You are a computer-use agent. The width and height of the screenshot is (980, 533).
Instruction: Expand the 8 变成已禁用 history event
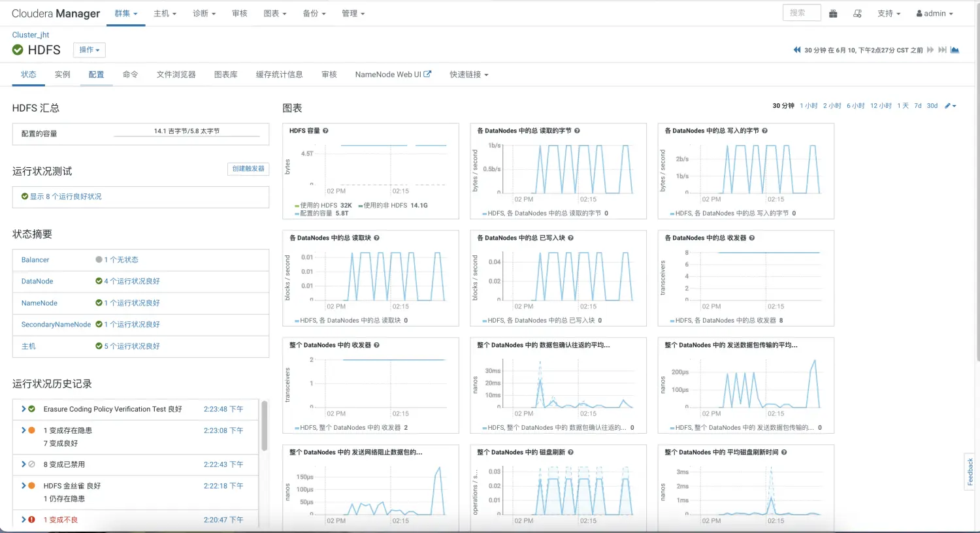(24, 464)
